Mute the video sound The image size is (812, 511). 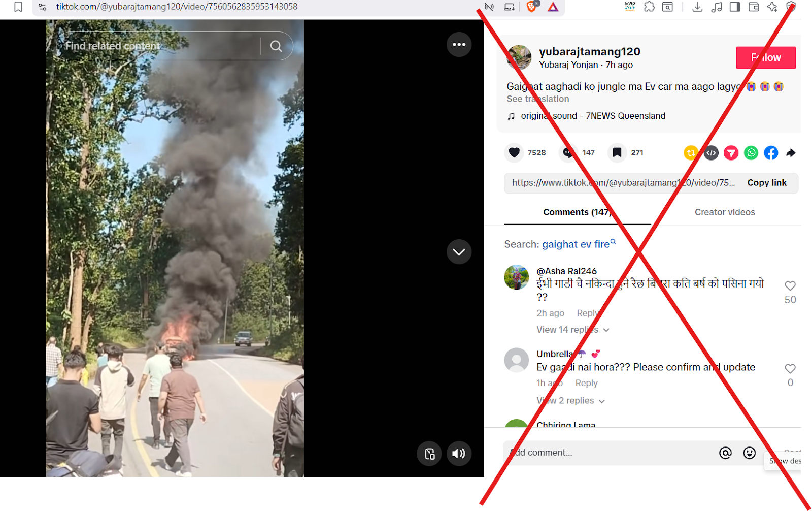coord(459,454)
